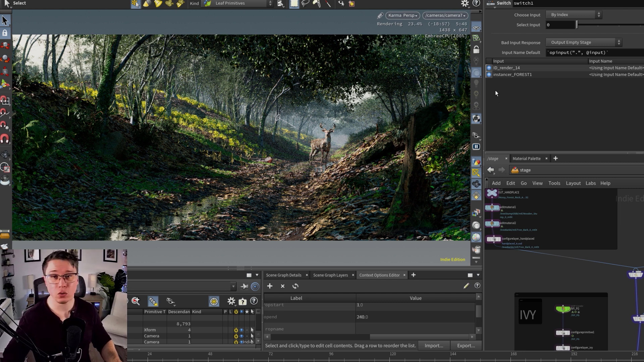Refresh the Context Options Editor

295,286
